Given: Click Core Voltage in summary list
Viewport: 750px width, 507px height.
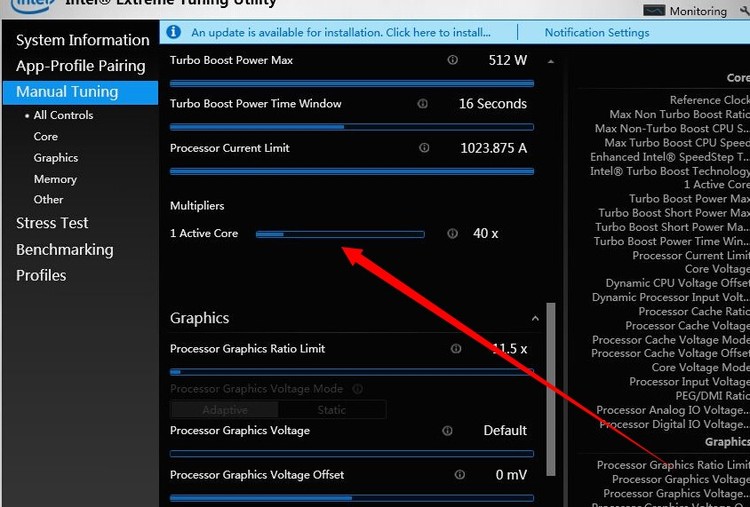Looking at the screenshot, I should (717, 269).
